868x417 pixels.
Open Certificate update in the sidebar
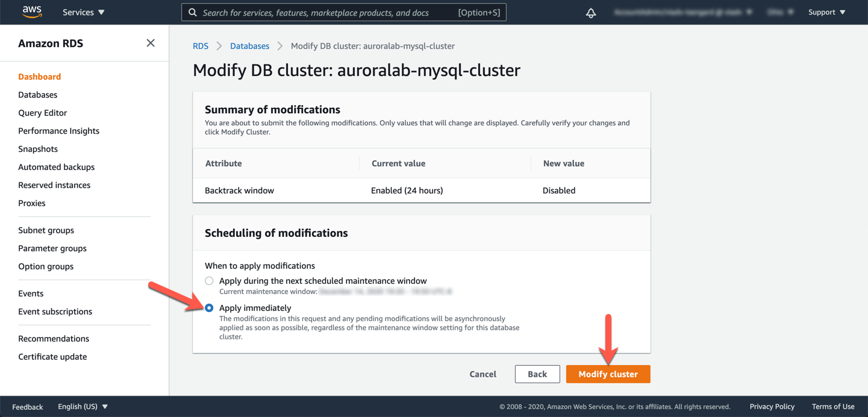pos(52,357)
